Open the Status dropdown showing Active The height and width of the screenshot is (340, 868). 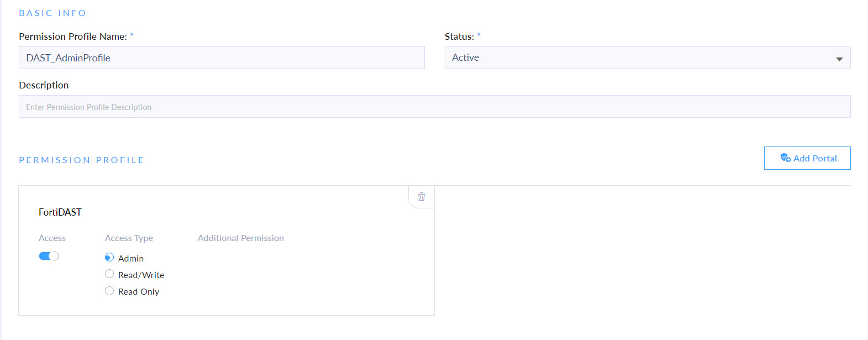click(641, 58)
